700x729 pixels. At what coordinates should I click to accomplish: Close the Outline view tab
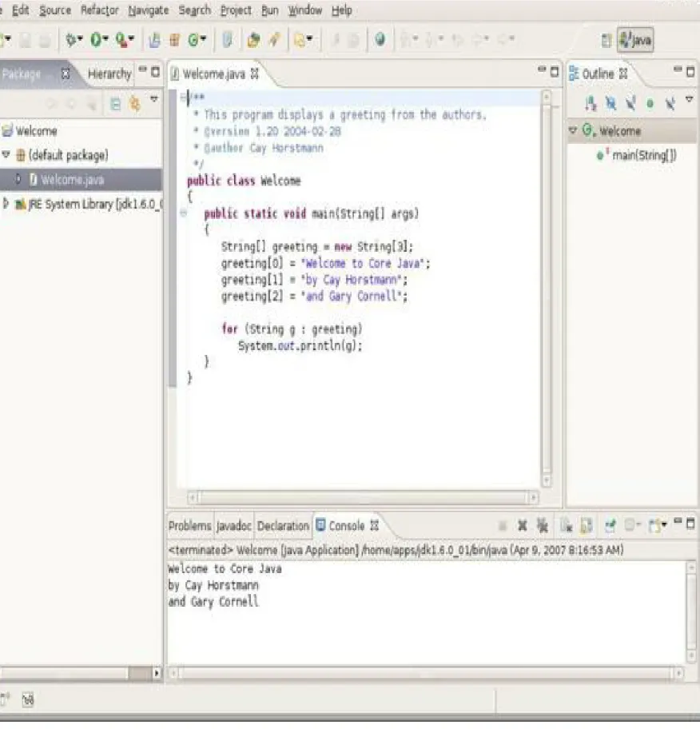[623, 73]
